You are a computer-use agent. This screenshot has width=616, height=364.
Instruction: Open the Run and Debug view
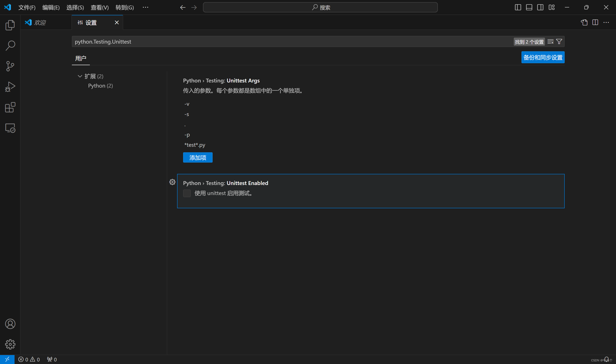click(10, 87)
